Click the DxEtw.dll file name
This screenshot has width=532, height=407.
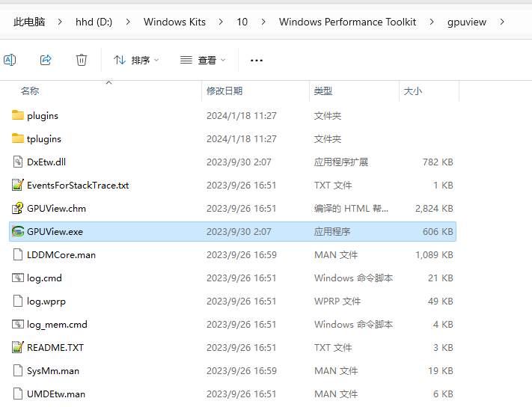(46, 162)
